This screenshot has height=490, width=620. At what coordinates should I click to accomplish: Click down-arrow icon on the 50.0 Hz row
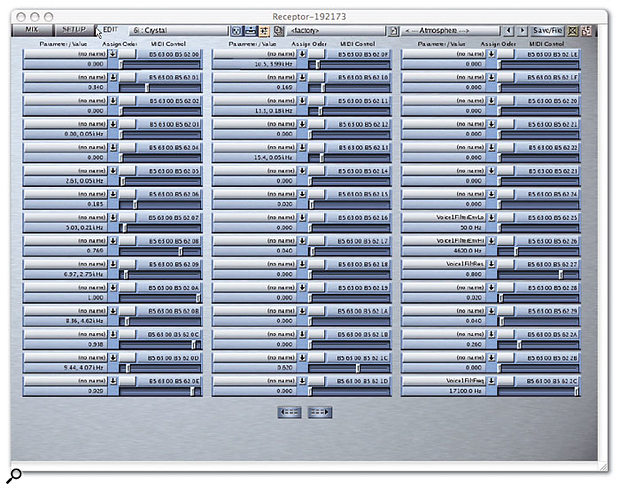pyautogui.click(x=491, y=217)
